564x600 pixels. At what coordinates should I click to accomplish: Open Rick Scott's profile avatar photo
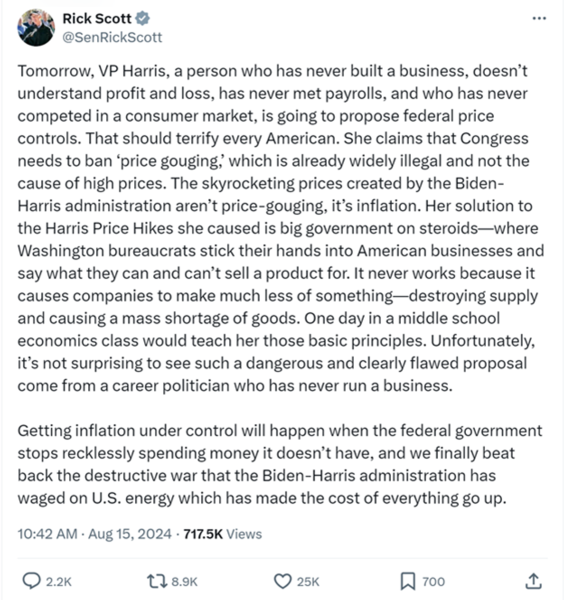(36, 28)
